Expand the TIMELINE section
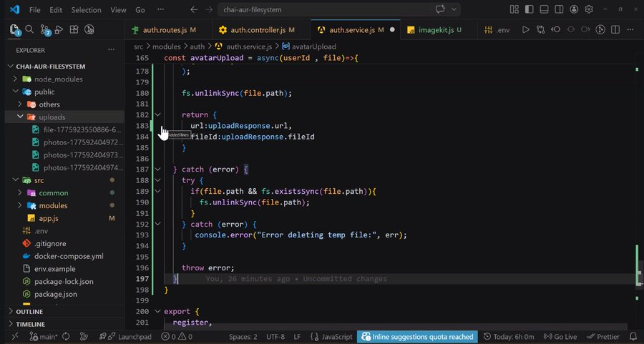The height and width of the screenshot is (344, 644). tap(66, 324)
